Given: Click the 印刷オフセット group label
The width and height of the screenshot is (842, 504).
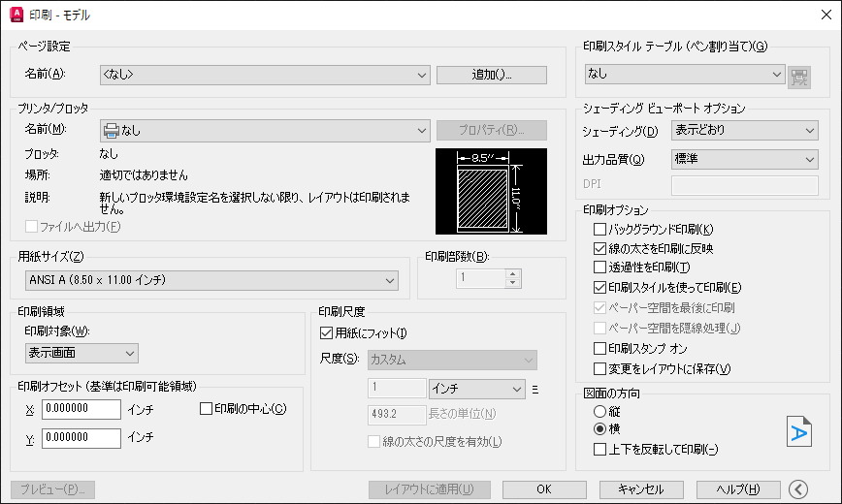Looking at the screenshot, I should (x=108, y=386).
